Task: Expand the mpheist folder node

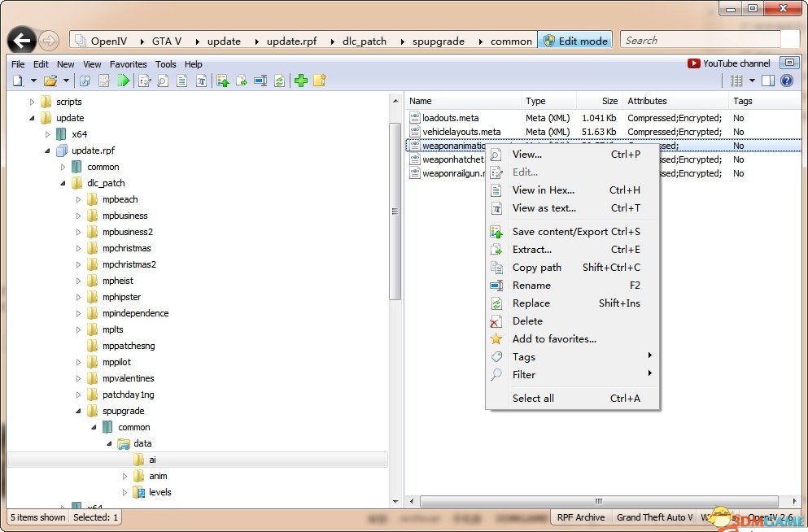Action: [78, 281]
